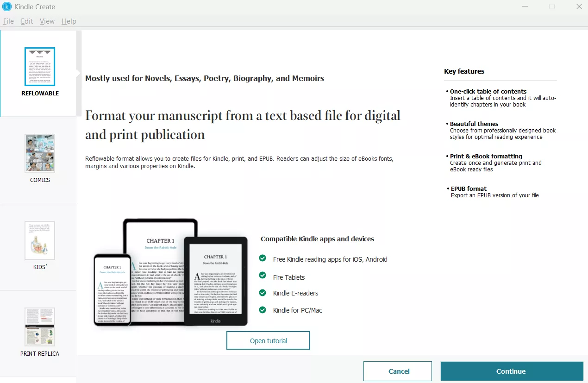Minimize the Kindle Create window
This screenshot has width=588, height=383.
pos(525,6)
